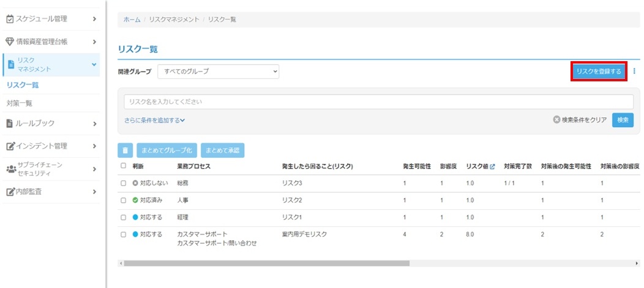
Task: Go to ホーム via the breadcrumb
Action: click(132, 20)
